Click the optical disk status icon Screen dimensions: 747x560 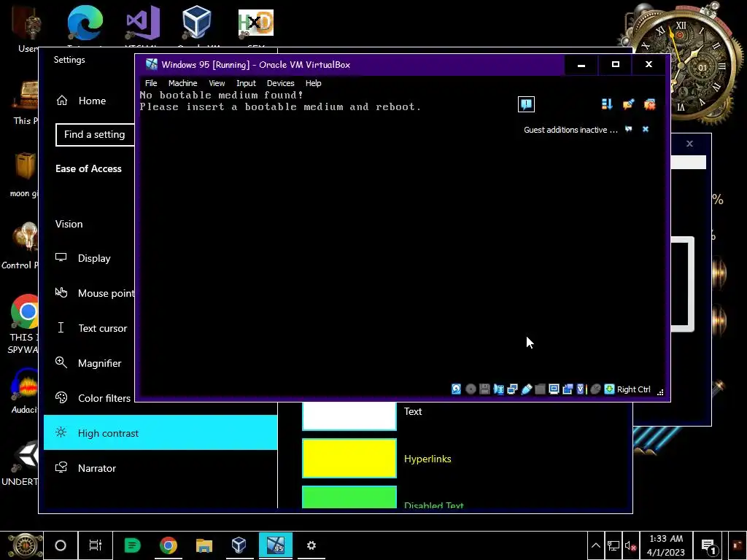[x=471, y=389]
